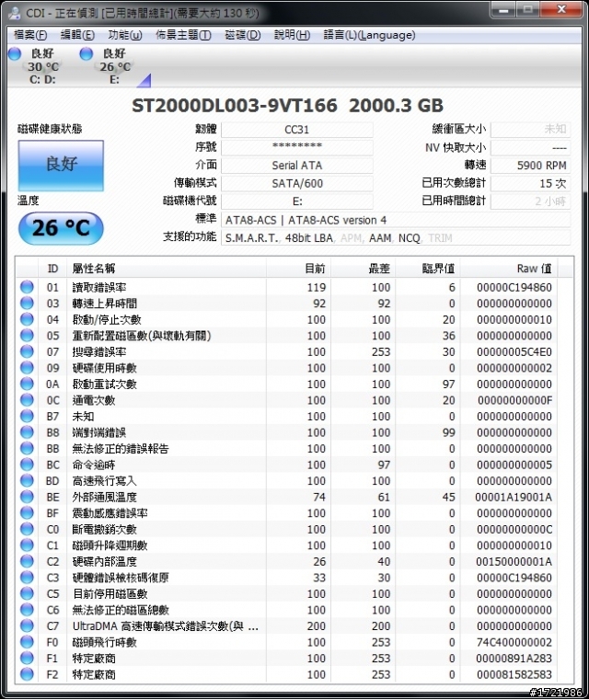589x700 pixels.
Task: Click status icon for attribute 01 讀取錯誤率
Action: 27,287
